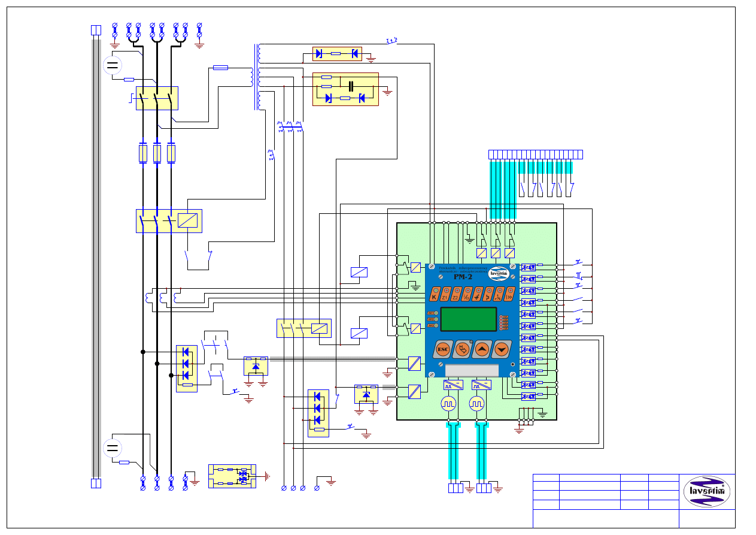The height and width of the screenshot is (535, 756).
Task: Click the green LCD display screen
Action: 469,319
